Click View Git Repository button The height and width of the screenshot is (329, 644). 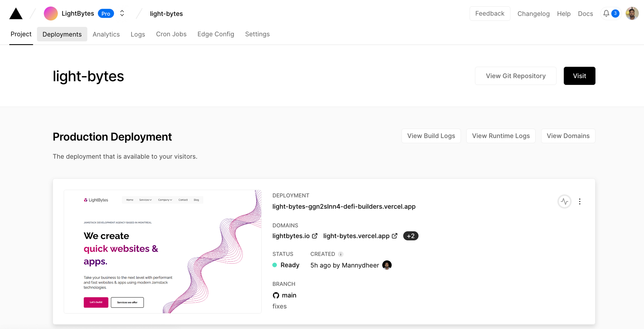[x=516, y=76]
